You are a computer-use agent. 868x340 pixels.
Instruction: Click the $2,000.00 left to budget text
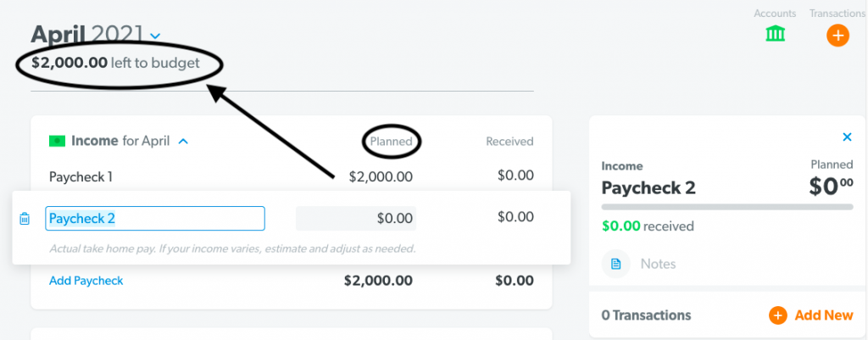tap(115, 63)
